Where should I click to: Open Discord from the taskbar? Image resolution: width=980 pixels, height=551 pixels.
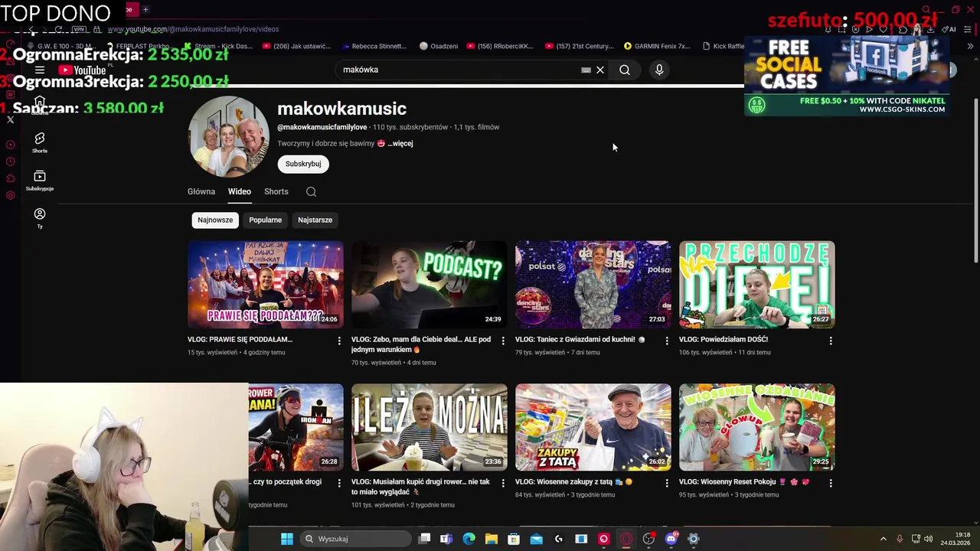tap(671, 539)
